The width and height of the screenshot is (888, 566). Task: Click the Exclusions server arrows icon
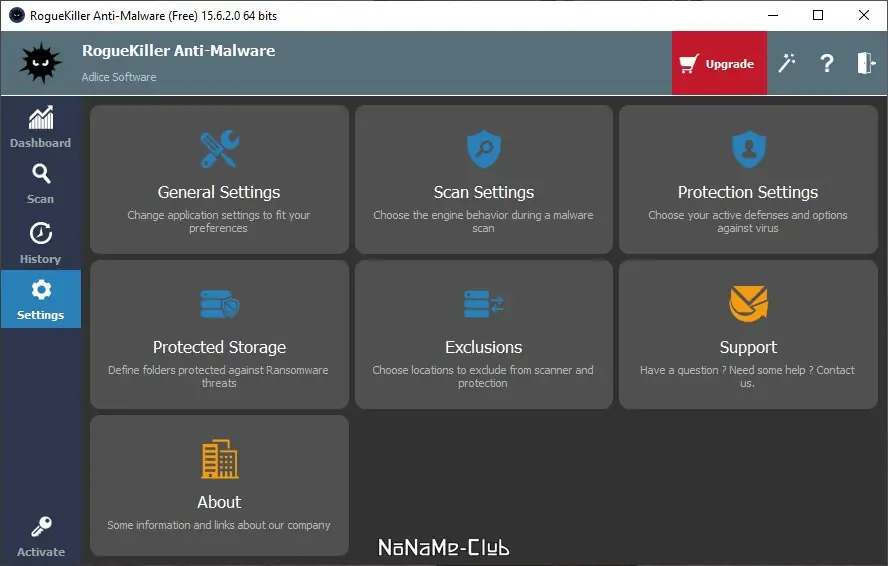tap(484, 304)
